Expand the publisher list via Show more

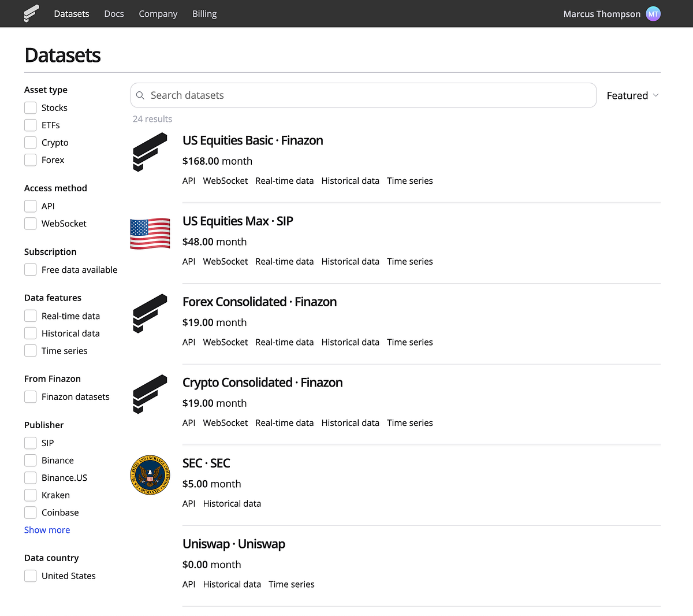click(x=47, y=529)
